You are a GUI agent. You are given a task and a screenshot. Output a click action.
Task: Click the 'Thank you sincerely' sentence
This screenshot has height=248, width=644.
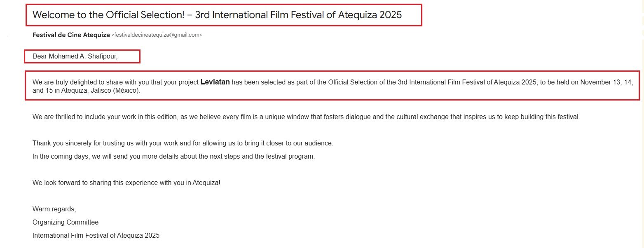(183, 143)
